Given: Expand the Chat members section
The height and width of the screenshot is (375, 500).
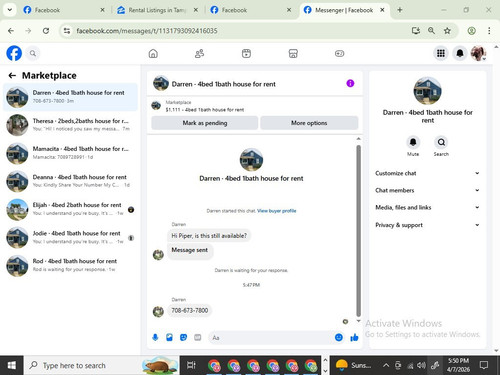Looking at the screenshot, I should (427, 190).
